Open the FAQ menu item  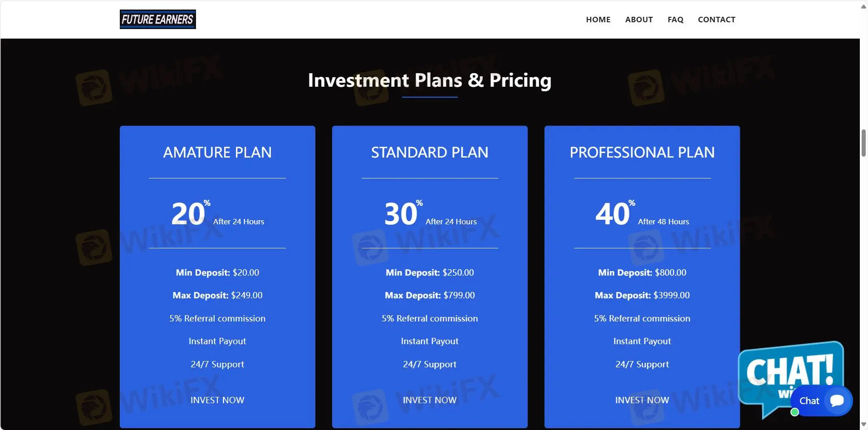coord(675,20)
